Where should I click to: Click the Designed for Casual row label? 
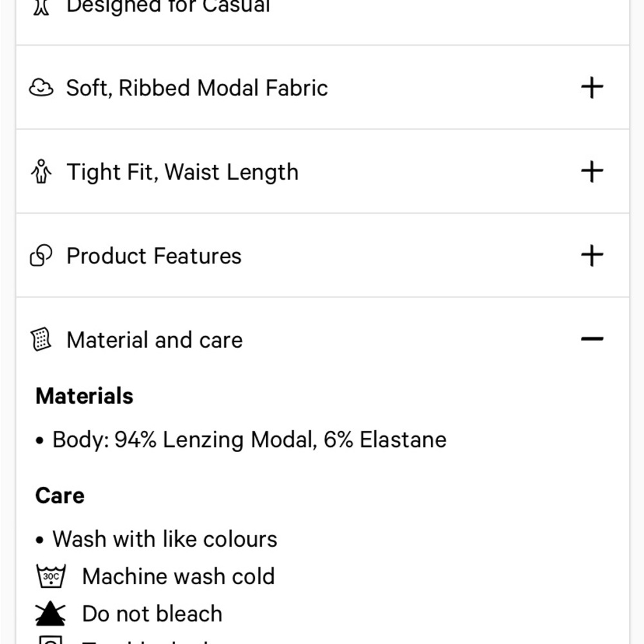[168, 6]
